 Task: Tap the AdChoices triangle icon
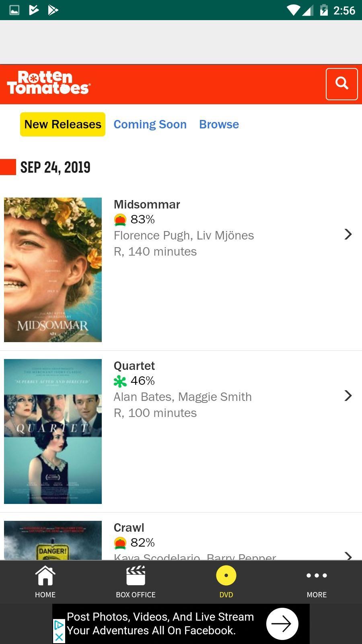pyautogui.click(x=59, y=625)
